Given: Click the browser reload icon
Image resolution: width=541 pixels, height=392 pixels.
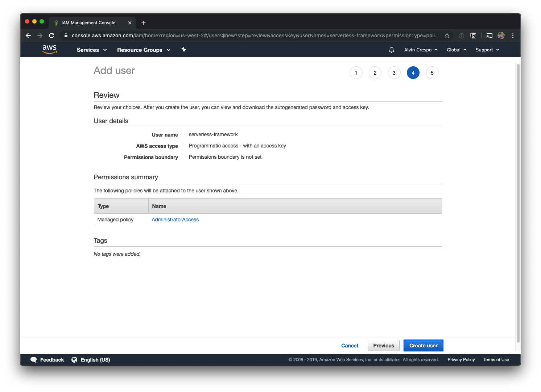Looking at the screenshot, I should point(51,36).
